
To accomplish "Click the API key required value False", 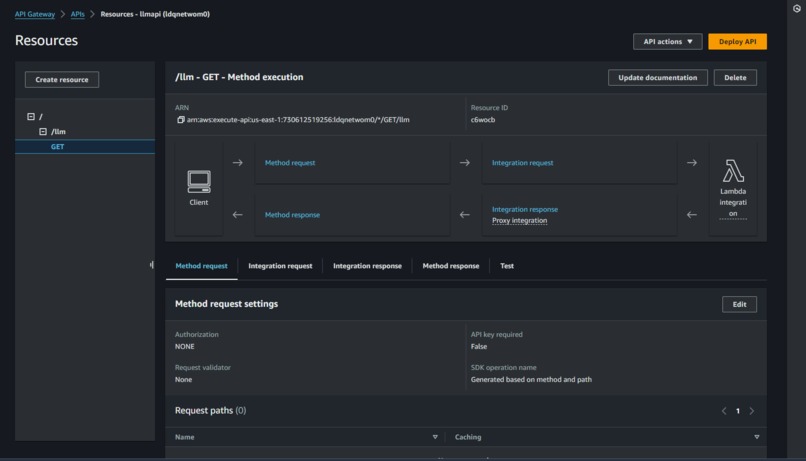I will [x=479, y=346].
